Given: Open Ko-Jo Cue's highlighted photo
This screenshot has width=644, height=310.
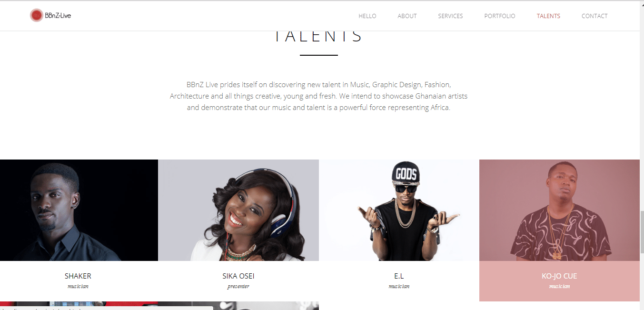Looking at the screenshot, I should pyautogui.click(x=559, y=210).
